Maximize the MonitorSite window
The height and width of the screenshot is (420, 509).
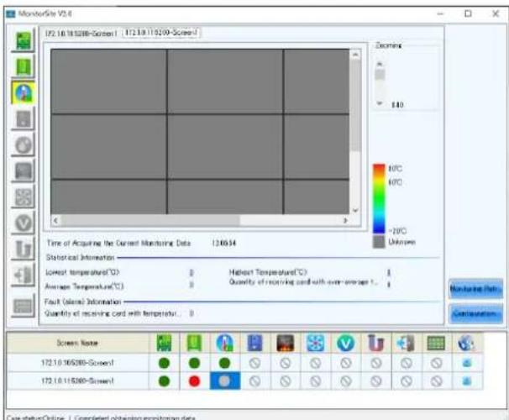pyautogui.click(x=468, y=13)
